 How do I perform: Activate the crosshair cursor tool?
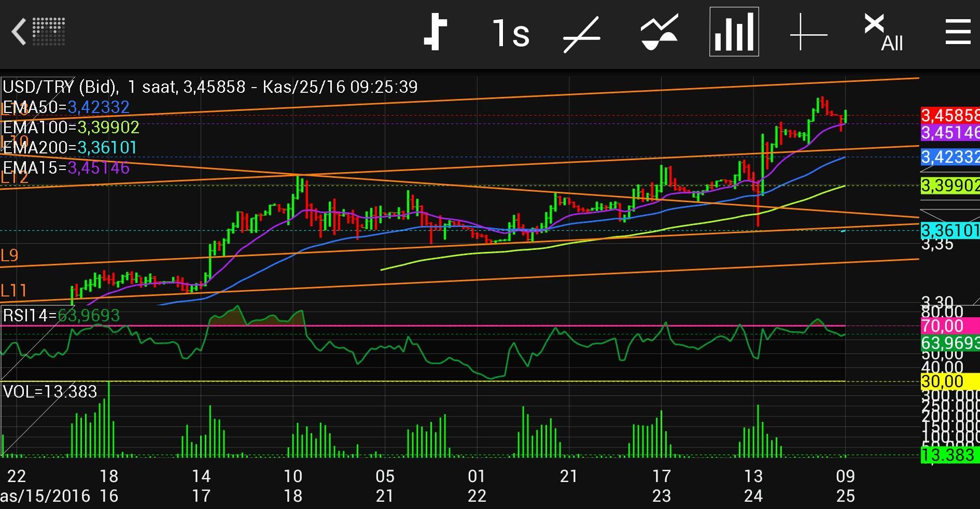tap(808, 33)
